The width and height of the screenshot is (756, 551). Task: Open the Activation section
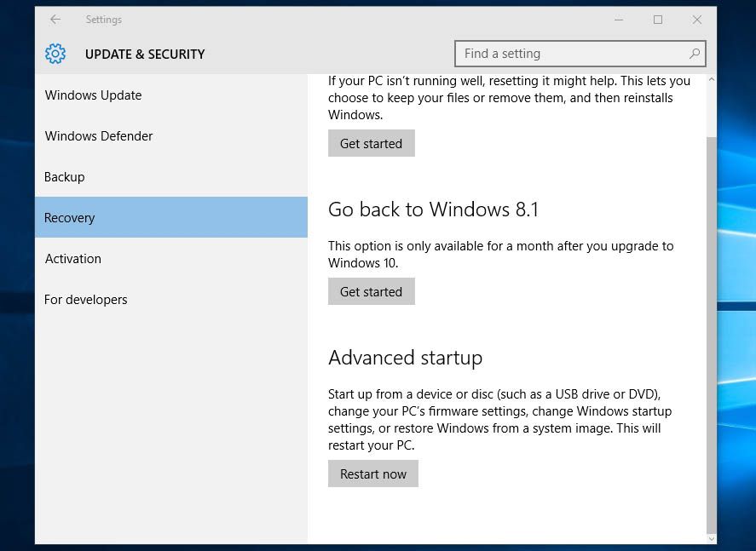coord(171,259)
